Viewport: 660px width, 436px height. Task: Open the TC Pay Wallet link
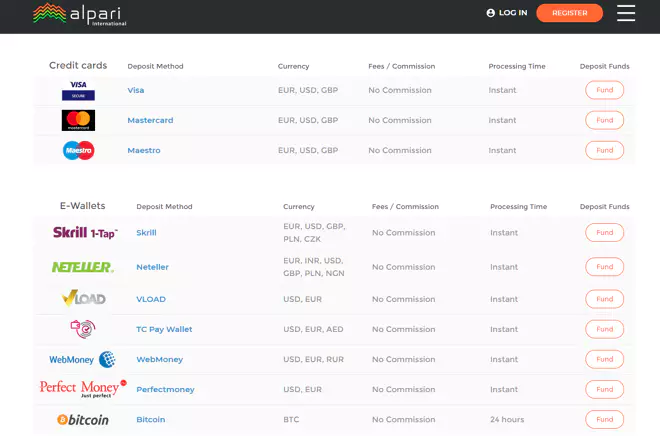point(164,329)
